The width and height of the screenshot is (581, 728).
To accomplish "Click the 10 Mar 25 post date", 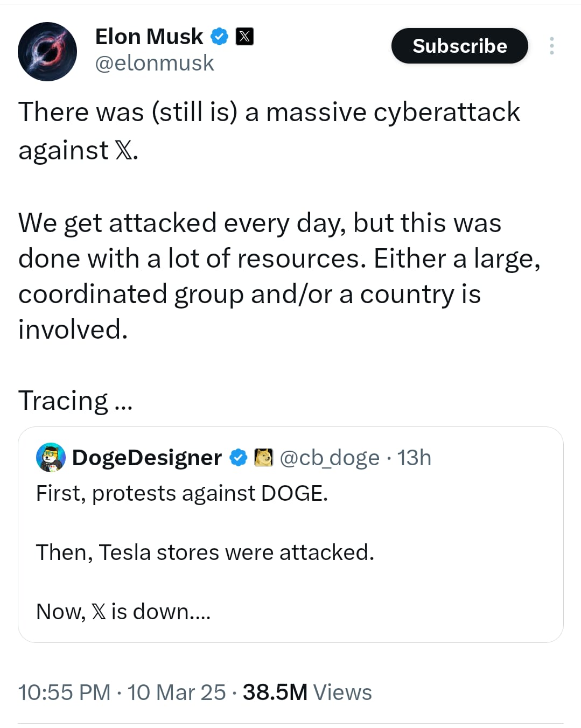I will click(177, 692).
